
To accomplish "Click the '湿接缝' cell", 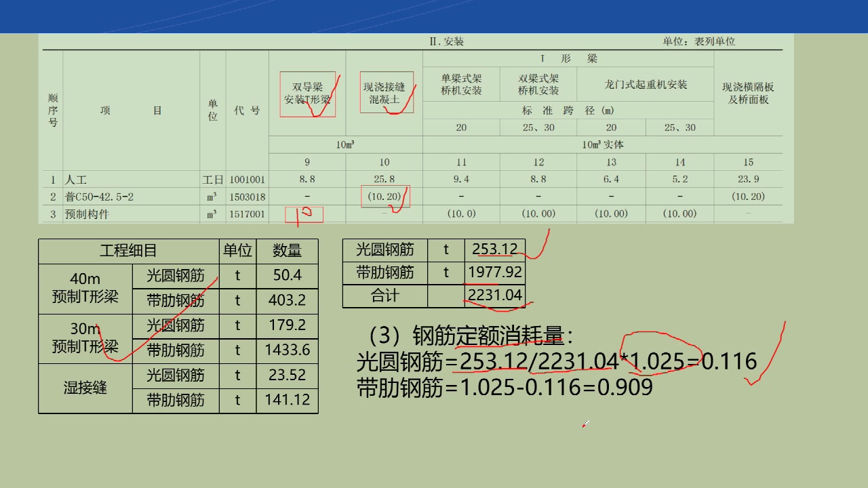I will pyautogui.click(x=85, y=388).
